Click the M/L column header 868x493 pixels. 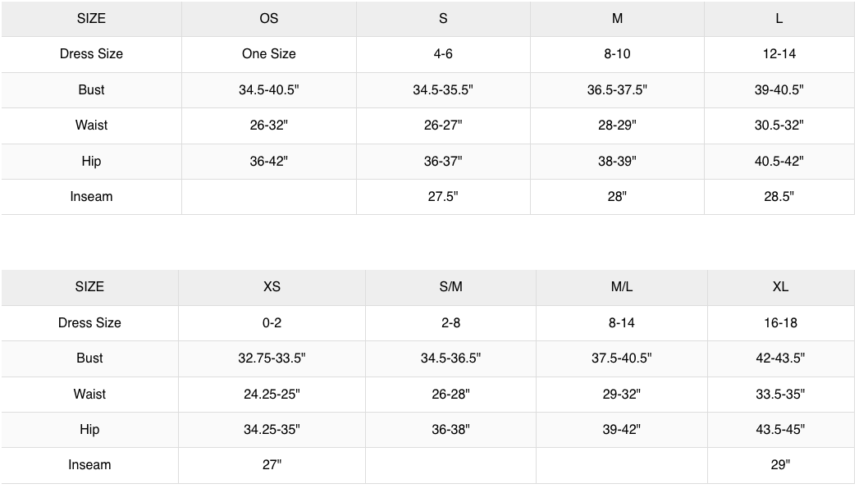pos(621,287)
